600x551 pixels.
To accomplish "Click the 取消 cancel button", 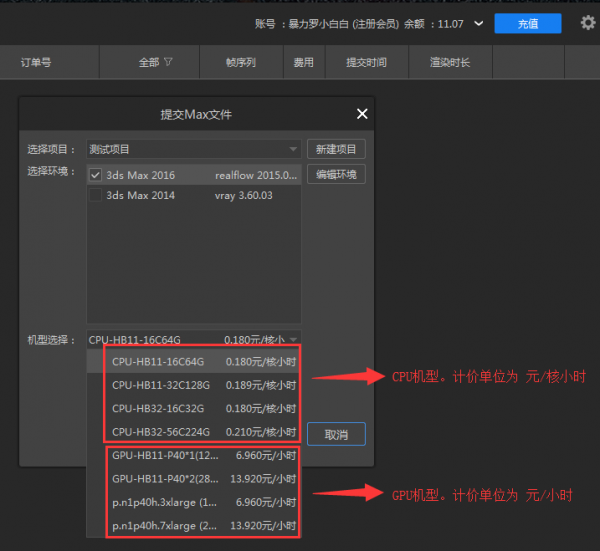I will click(335, 434).
